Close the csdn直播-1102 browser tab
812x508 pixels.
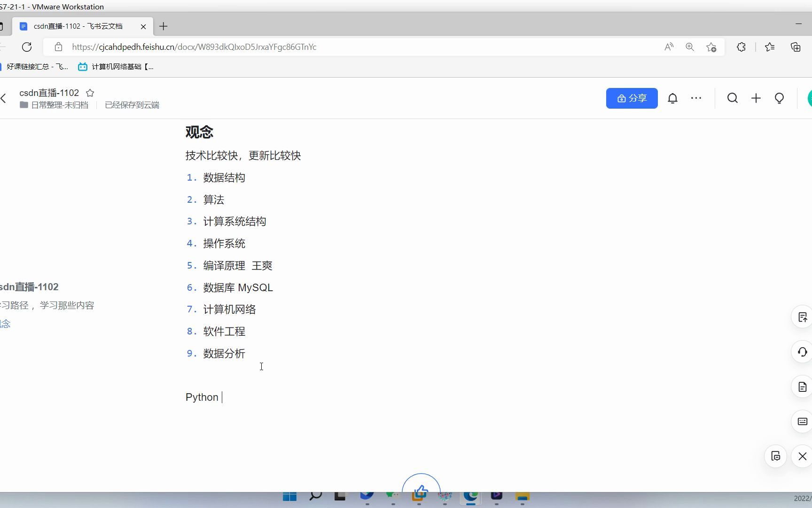(143, 26)
